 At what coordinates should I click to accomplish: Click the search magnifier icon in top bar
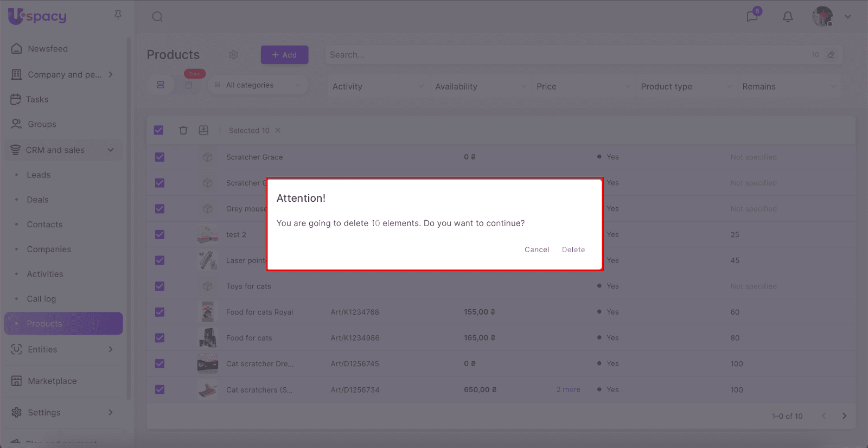coord(157,17)
